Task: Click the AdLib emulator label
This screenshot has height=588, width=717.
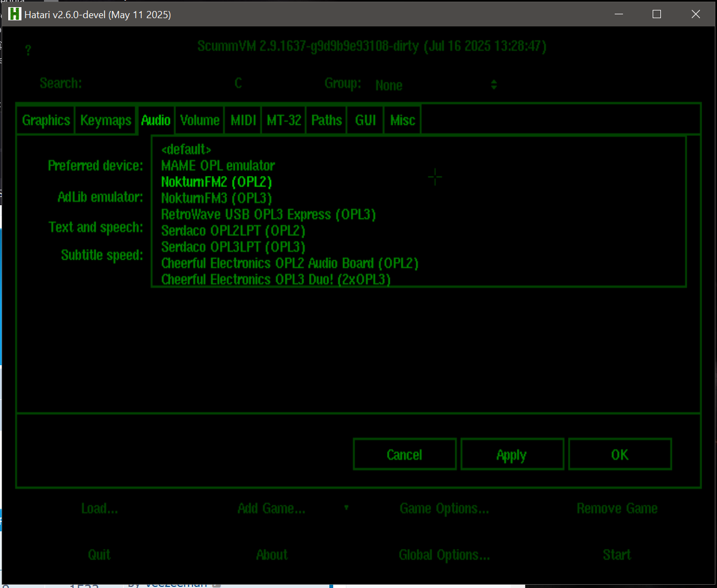Action: (100, 197)
